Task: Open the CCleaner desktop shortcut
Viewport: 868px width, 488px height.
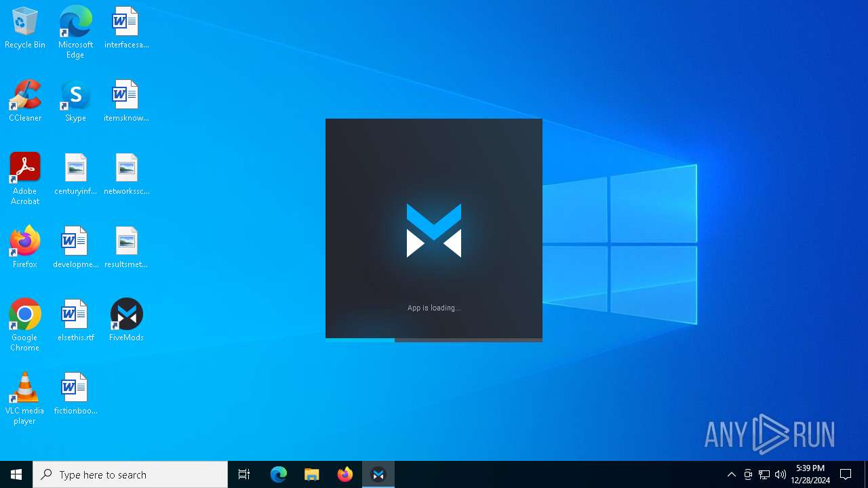Action: pos(25,102)
